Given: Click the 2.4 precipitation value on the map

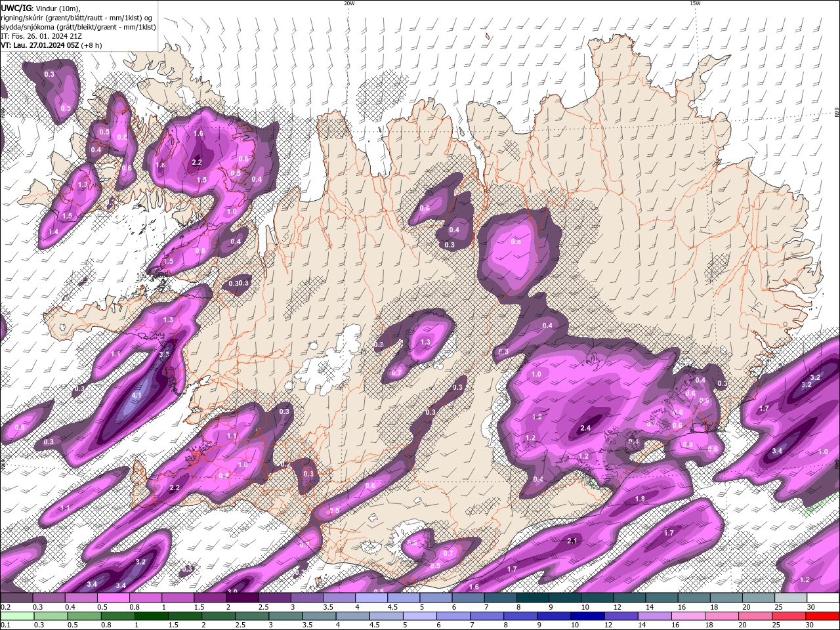Looking at the screenshot, I should 586,428.
